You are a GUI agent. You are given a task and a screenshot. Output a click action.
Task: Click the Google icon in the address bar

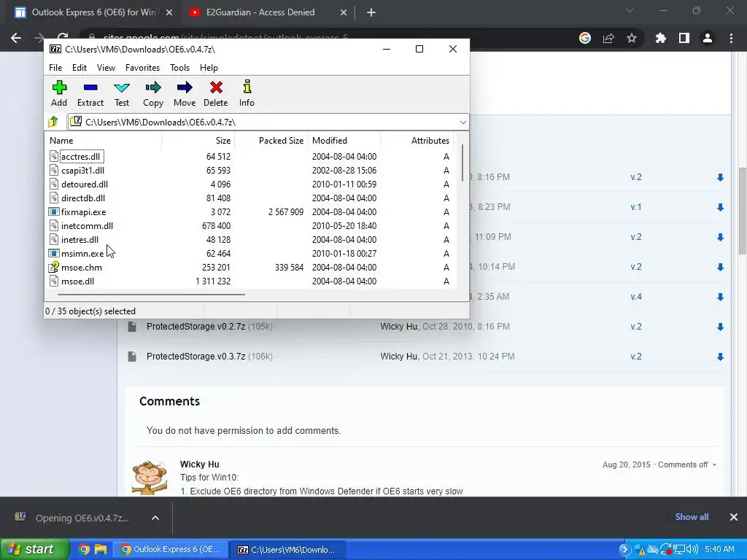[x=585, y=38]
